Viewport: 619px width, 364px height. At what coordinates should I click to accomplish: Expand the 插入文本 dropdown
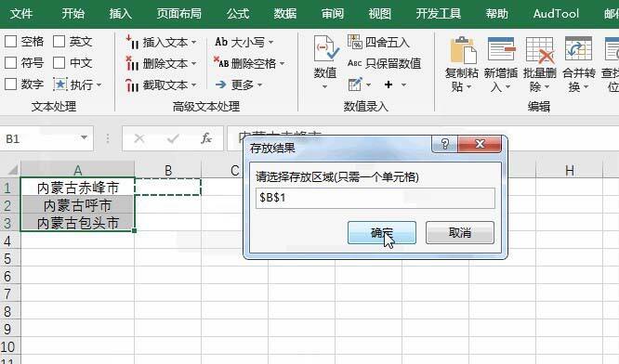click(x=194, y=42)
